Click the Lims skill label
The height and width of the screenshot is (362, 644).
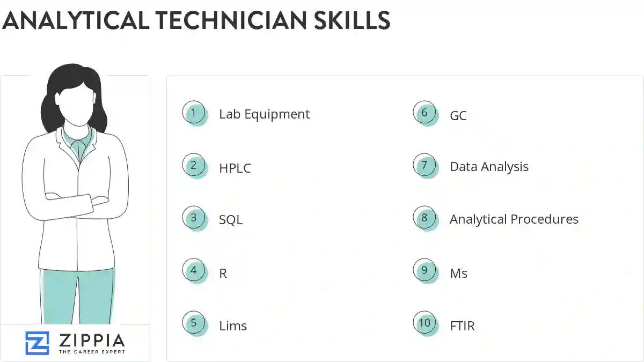click(233, 326)
